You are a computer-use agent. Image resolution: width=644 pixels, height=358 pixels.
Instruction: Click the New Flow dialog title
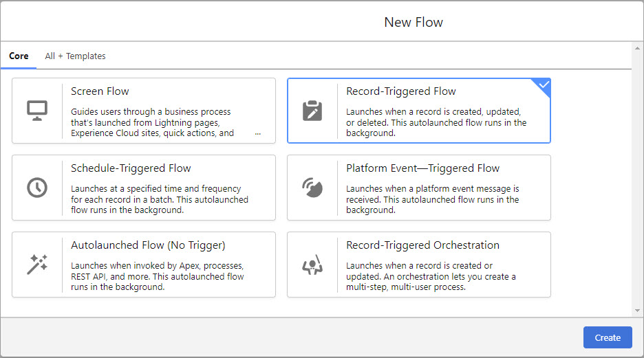[414, 22]
